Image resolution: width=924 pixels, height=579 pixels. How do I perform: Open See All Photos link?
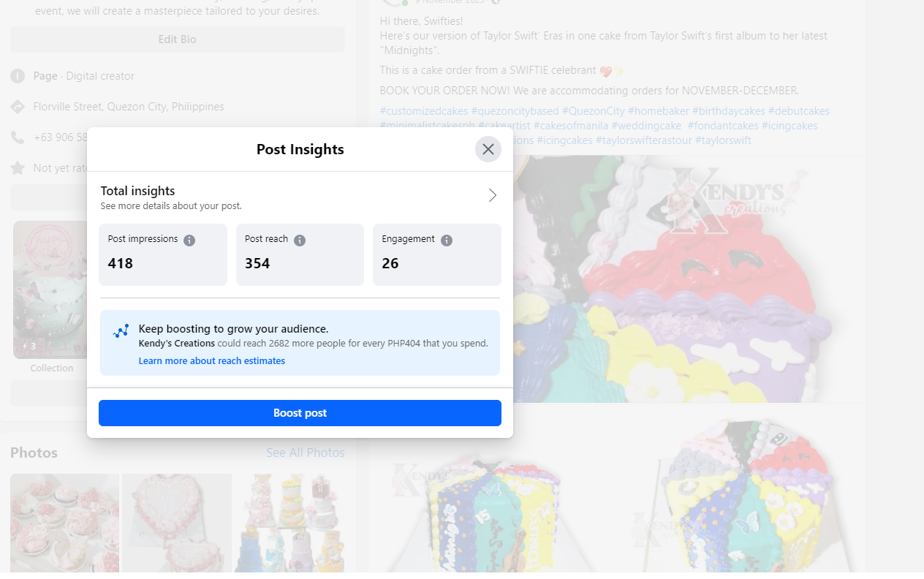coord(305,453)
